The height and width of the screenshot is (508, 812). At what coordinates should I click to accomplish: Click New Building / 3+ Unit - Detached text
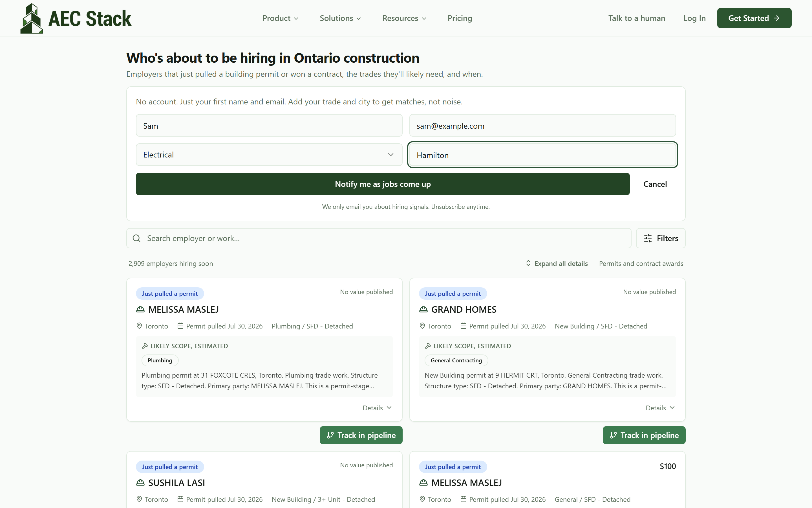point(323,499)
